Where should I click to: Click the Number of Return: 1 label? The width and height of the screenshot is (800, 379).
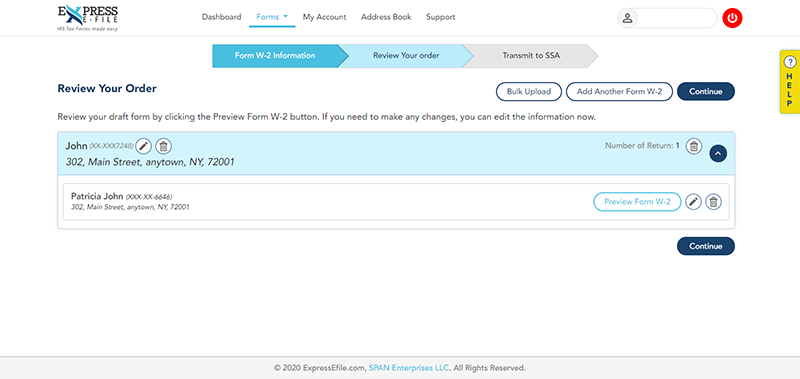click(x=642, y=146)
